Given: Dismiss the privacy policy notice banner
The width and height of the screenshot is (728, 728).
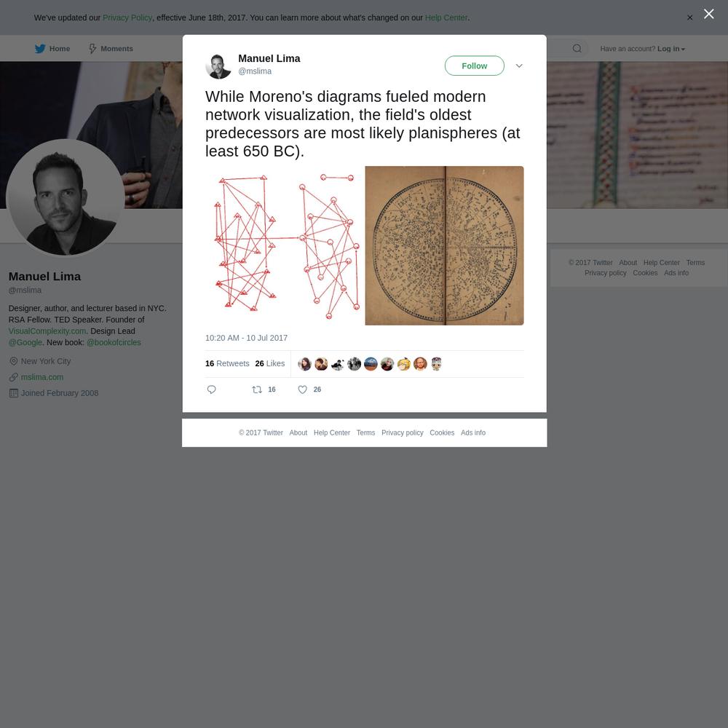Looking at the screenshot, I should point(689,17).
